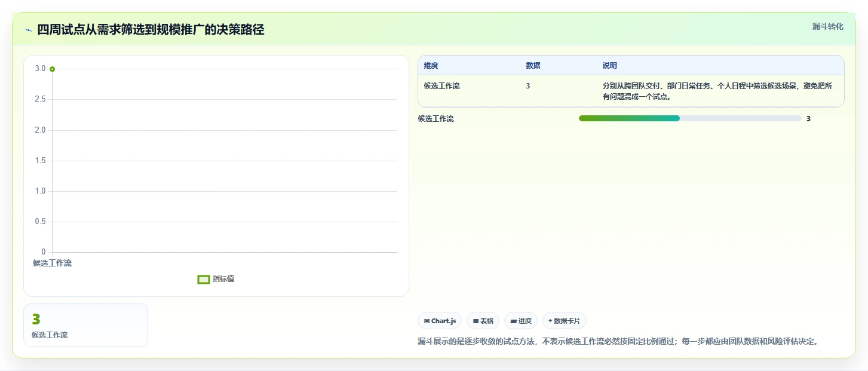Click the description cell starting 分别从跨团队交付
868x371 pixels.
tap(717, 91)
